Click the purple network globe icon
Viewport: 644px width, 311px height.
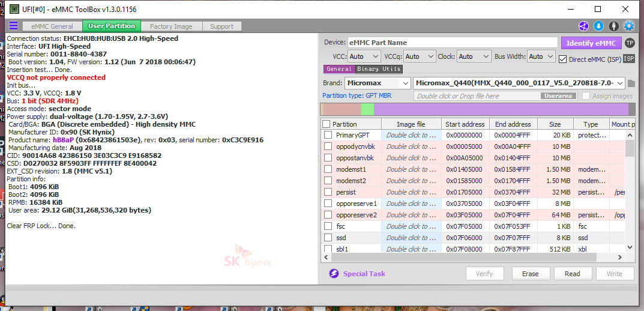pyautogui.click(x=583, y=26)
